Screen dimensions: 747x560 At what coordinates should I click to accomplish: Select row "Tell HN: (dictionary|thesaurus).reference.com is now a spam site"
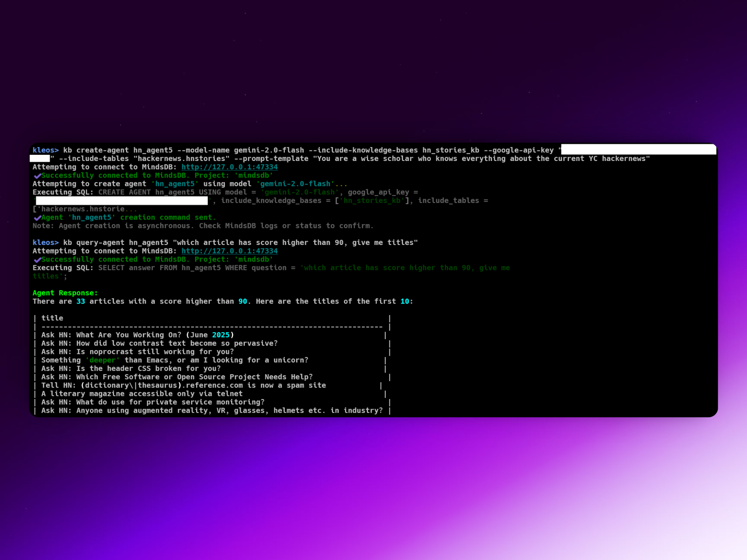208,385
